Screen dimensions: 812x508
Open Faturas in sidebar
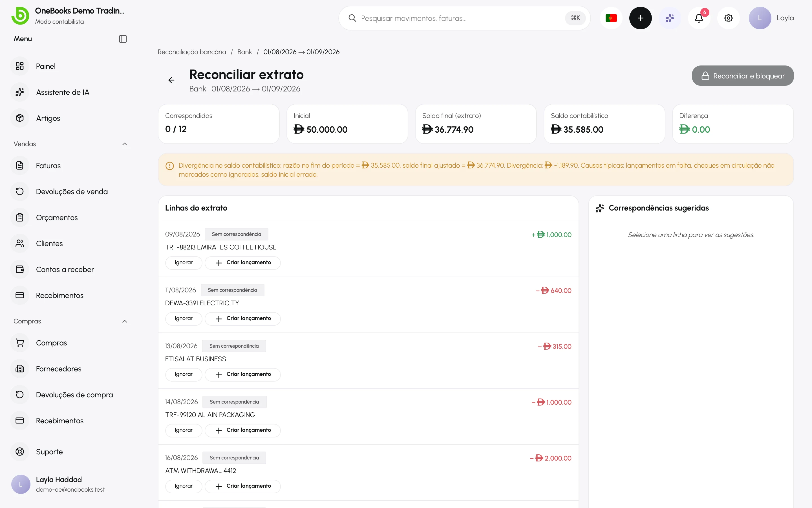coord(48,166)
